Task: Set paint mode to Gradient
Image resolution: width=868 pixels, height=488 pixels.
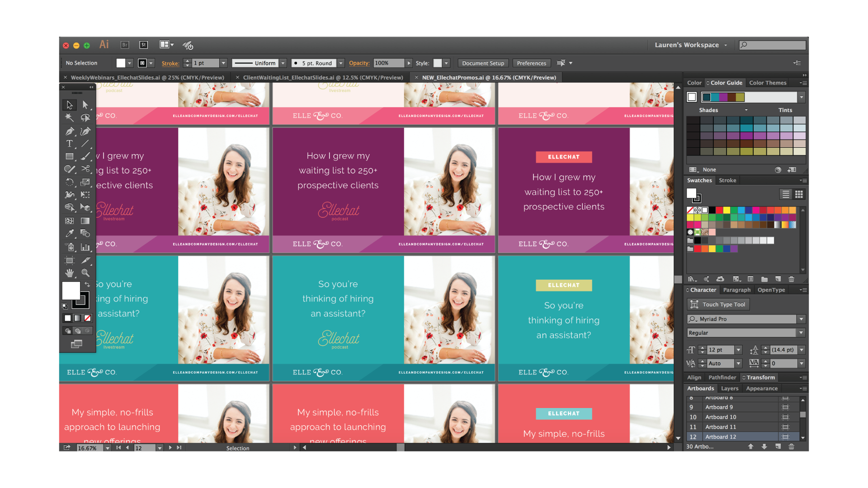Action: point(78,318)
